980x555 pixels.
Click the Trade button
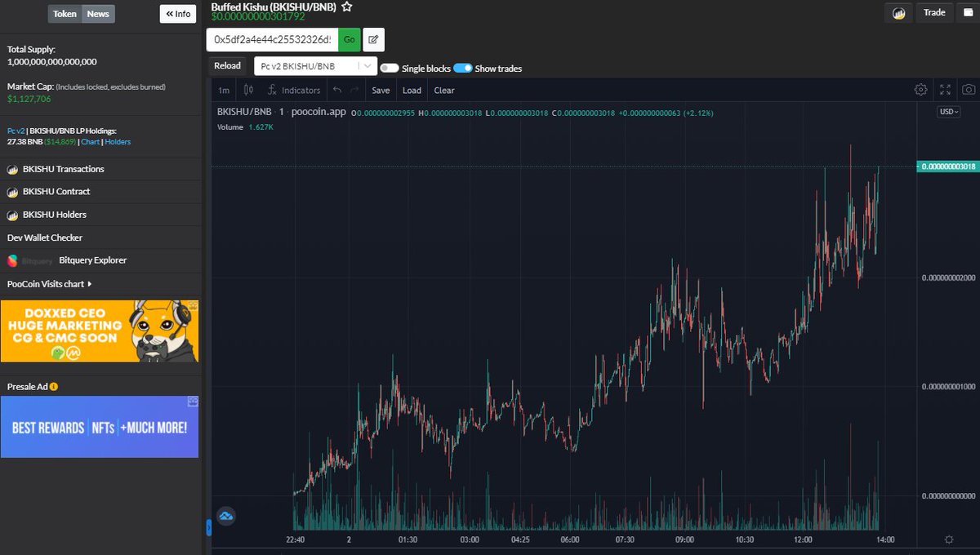934,13
